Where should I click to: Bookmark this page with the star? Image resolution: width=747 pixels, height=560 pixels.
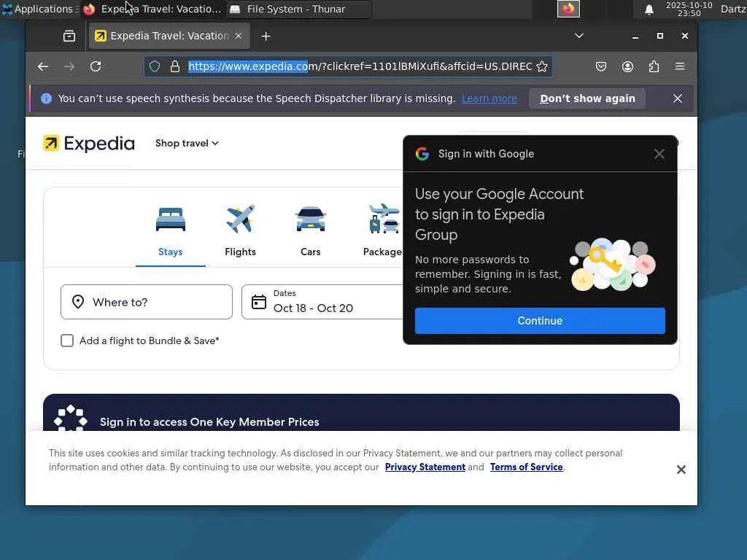click(542, 66)
